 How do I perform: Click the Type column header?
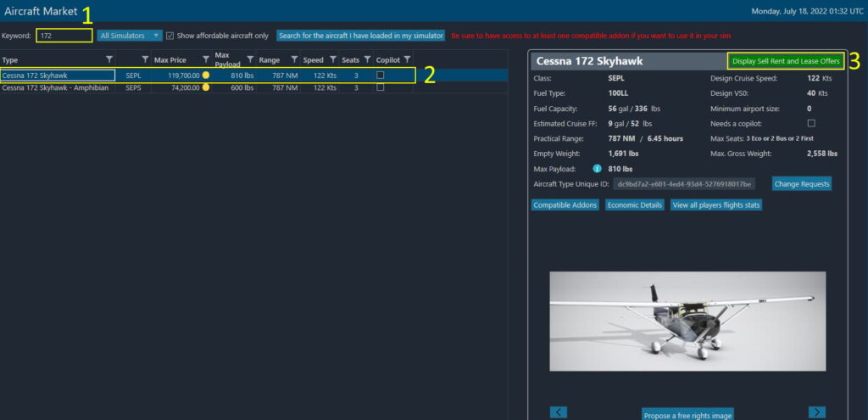click(x=10, y=60)
